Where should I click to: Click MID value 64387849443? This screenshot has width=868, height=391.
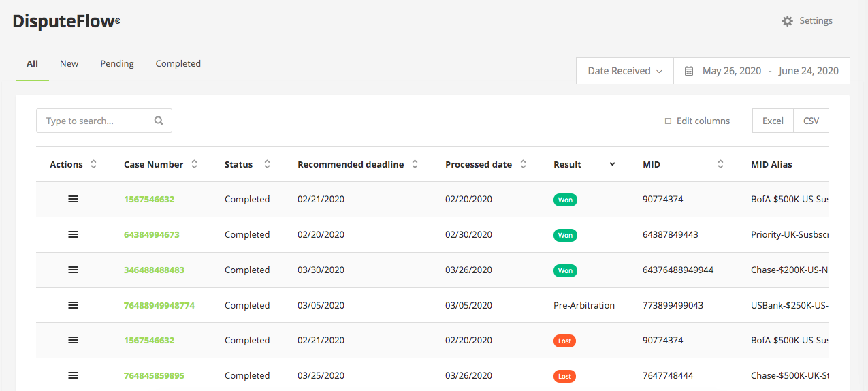[670, 234]
